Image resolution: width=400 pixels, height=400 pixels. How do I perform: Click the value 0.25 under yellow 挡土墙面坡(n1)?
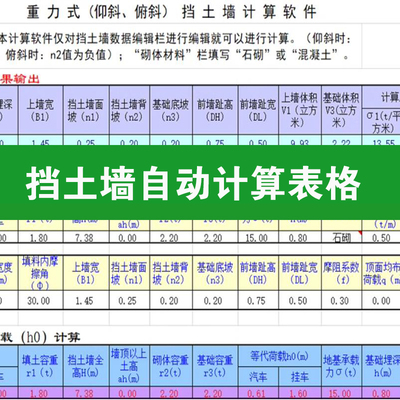point(128,301)
